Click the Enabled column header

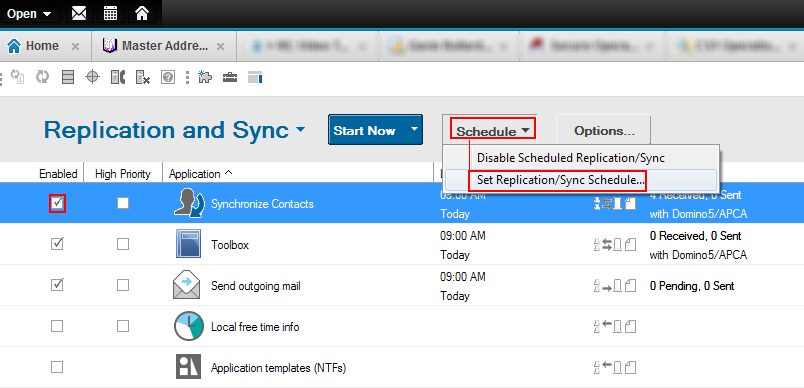[58, 174]
